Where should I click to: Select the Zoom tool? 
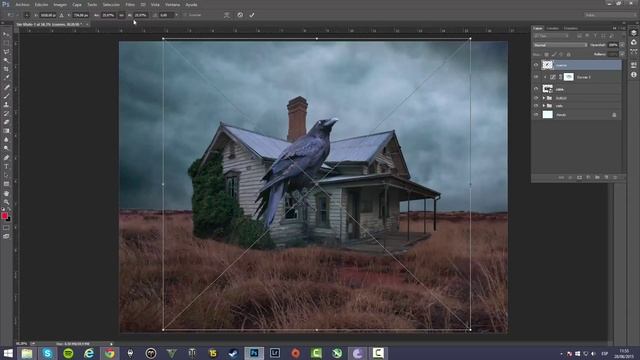6,202
